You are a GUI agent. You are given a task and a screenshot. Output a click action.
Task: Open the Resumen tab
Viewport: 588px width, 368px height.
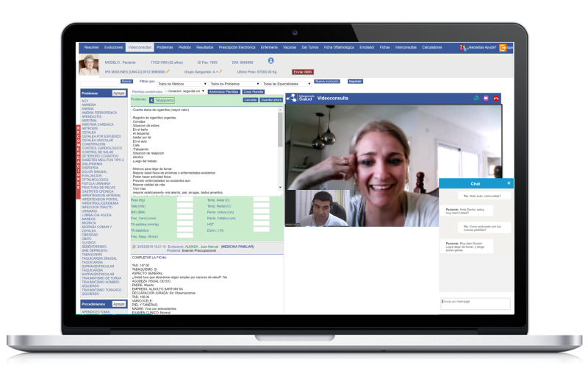[91, 47]
